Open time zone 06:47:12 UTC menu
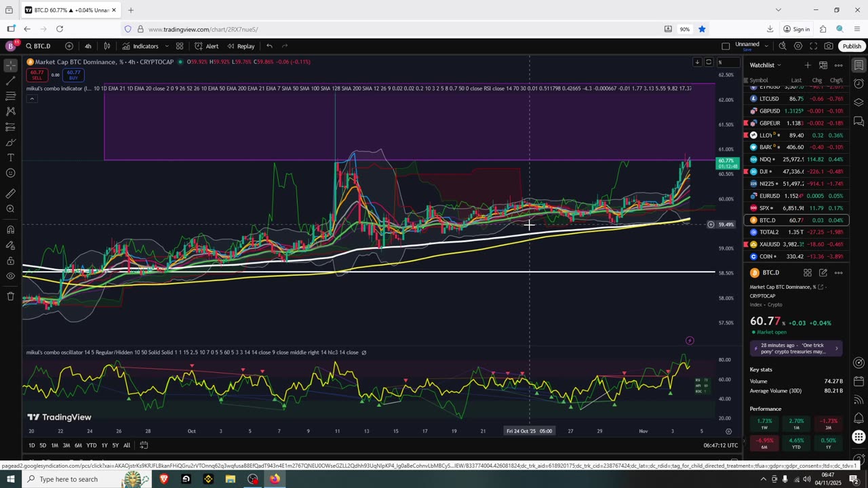The image size is (868, 488). [720, 445]
